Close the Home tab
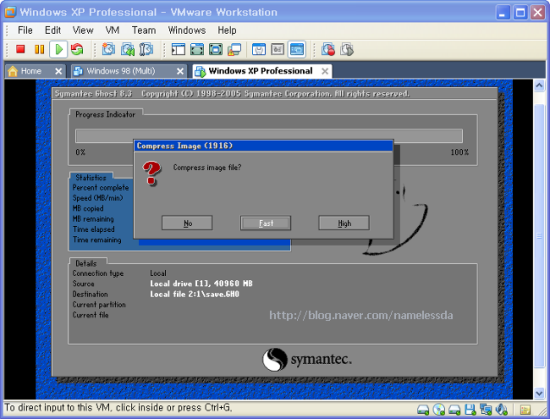 (x=59, y=72)
